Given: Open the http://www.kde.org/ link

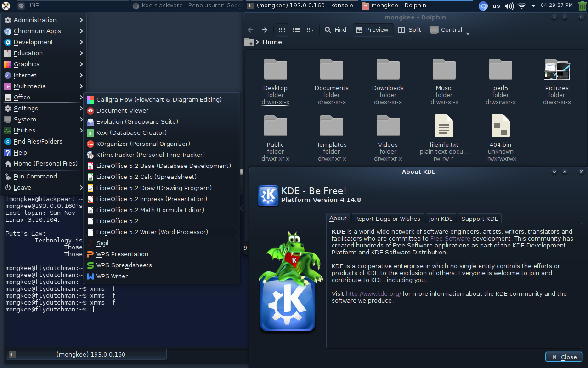Looking at the screenshot, I should click(x=373, y=294).
